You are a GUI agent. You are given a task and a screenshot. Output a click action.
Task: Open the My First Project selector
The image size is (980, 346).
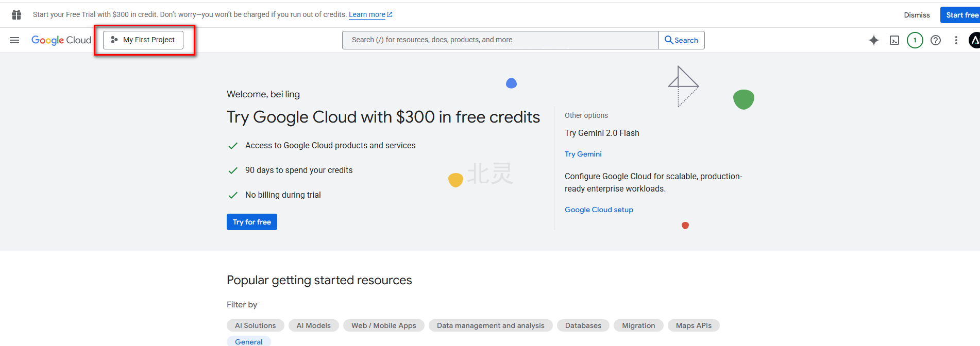(x=143, y=40)
